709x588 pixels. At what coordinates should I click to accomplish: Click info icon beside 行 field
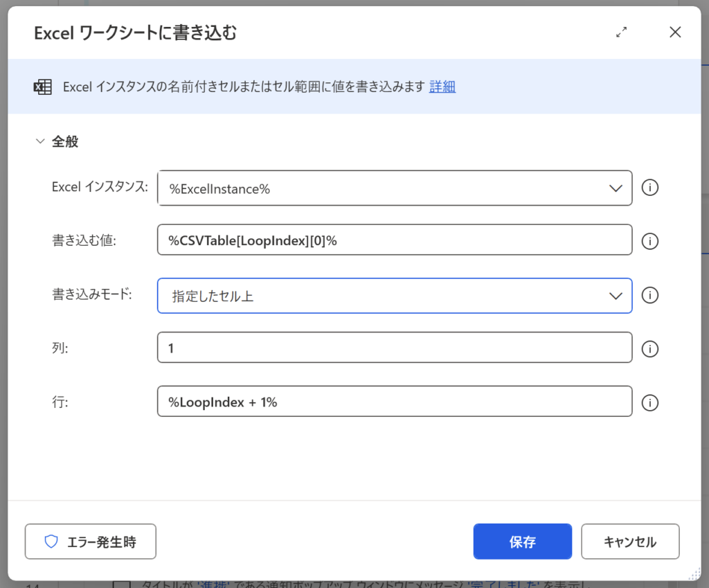tap(649, 402)
